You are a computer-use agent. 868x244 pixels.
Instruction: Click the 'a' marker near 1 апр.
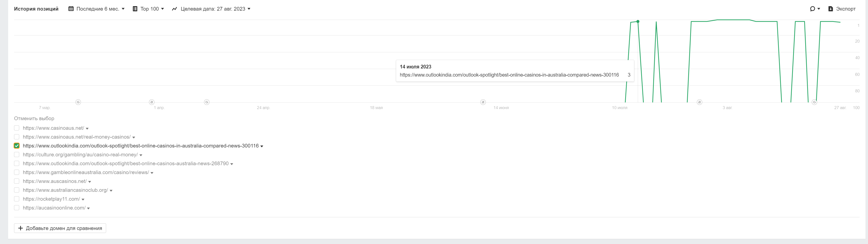click(152, 102)
